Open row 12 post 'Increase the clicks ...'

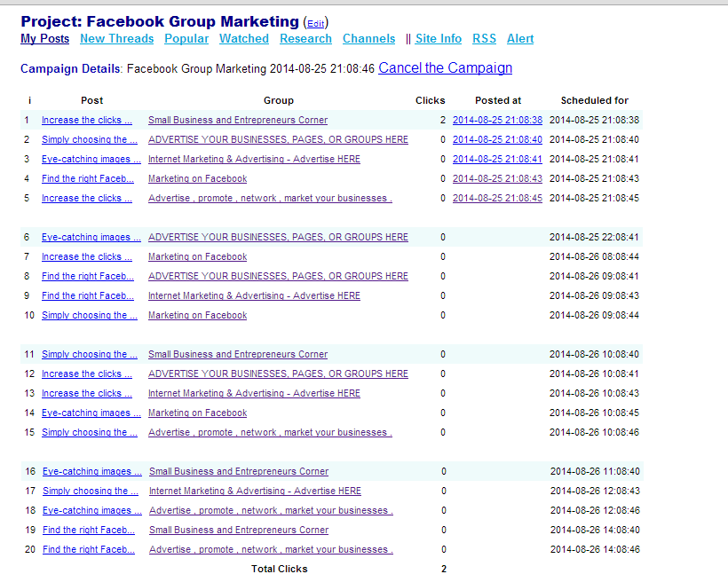pos(87,374)
